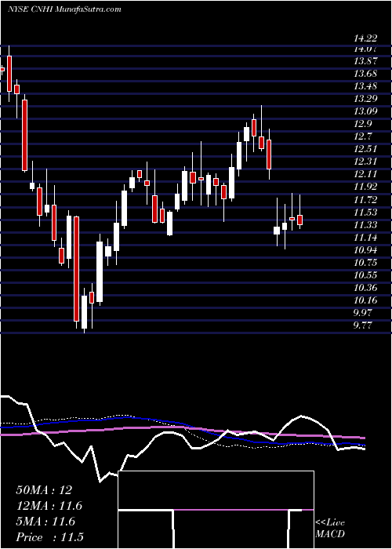The width and height of the screenshot is (392, 549).
Task: Click the 10.94 price axis label
Action: coord(365,250)
